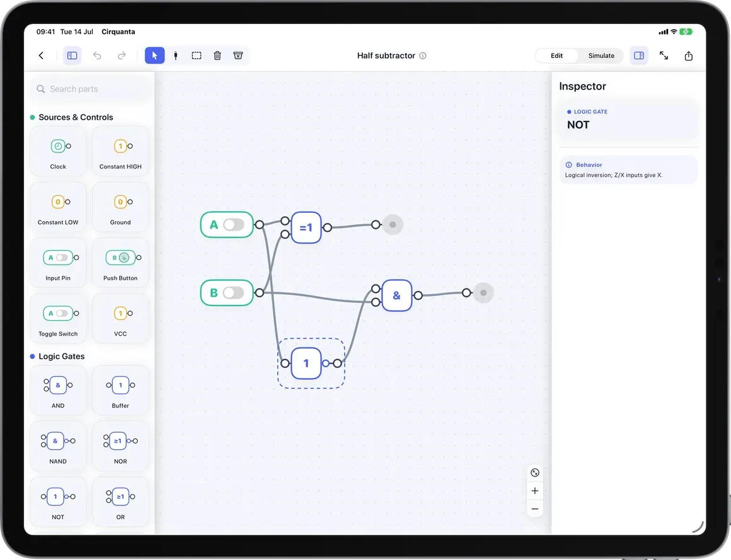Screen dimensions: 731x560
Task: Open the share export icon
Action: (689, 56)
